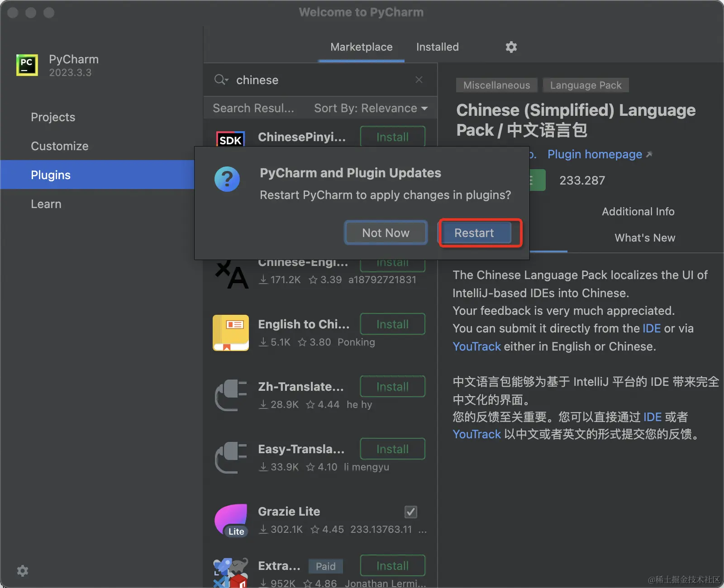Click the Miscellaneous tag
Image resolution: width=724 pixels, height=588 pixels.
pos(496,85)
